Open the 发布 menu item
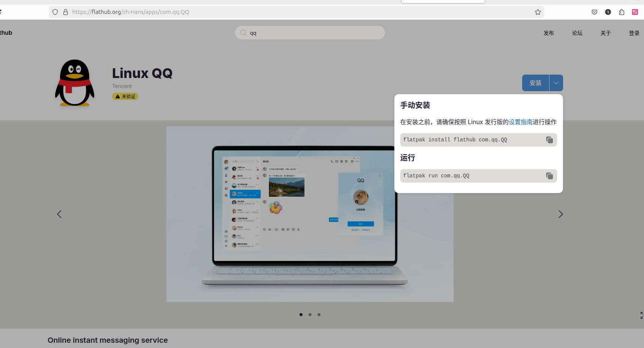644x348 pixels. click(x=549, y=33)
